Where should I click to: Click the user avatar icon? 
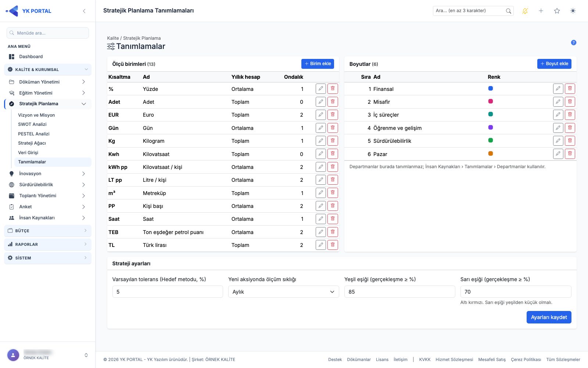coord(13,355)
